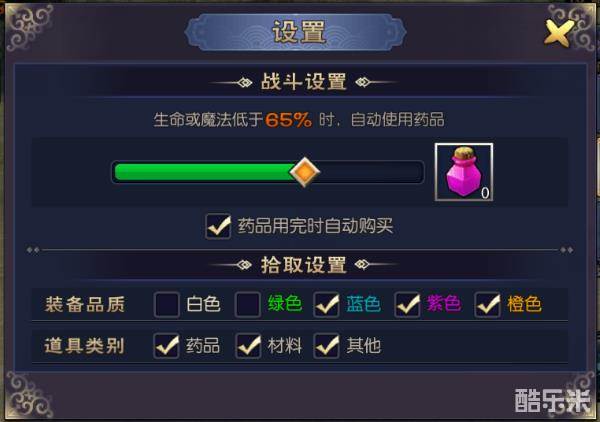Click the pink potion bottle icon

tap(464, 172)
